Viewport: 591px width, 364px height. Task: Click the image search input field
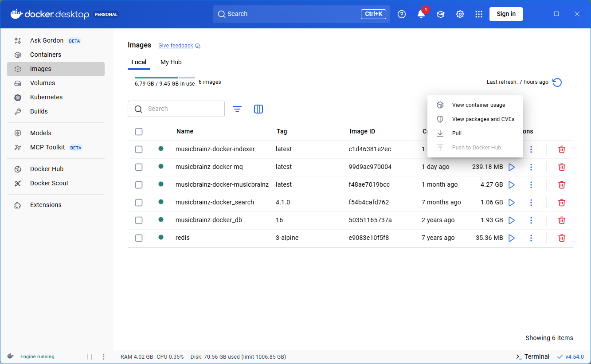pyautogui.click(x=182, y=109)
